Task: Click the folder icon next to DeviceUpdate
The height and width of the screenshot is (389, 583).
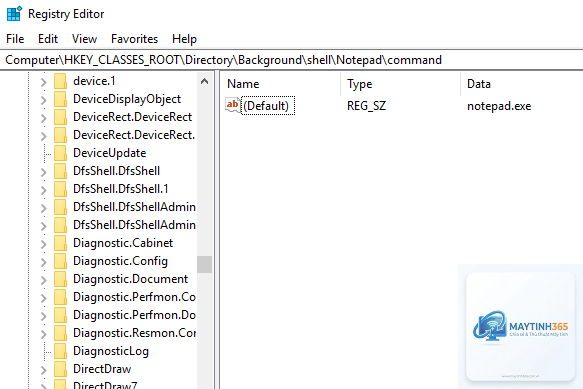Action: pos(60,153)
